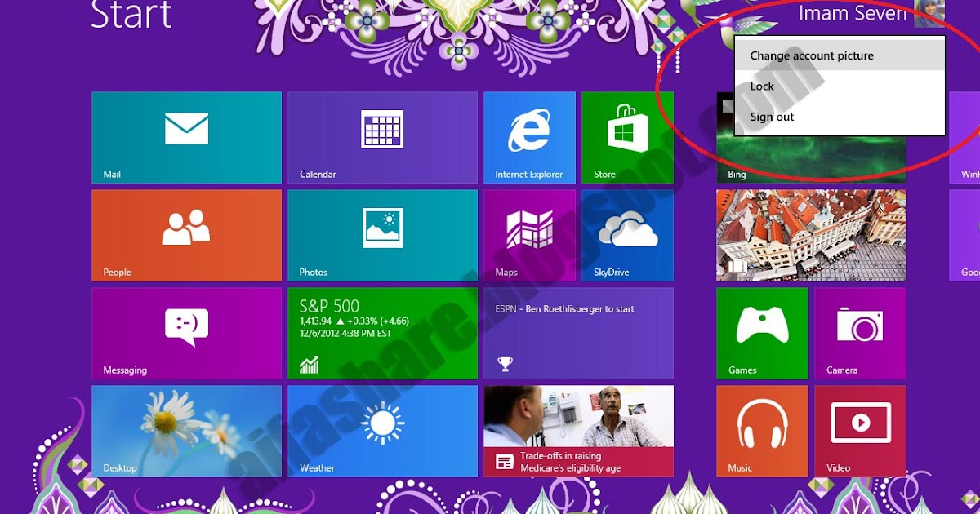Open the People tile silhouettes icon
The image size is (980, 514).
pos(186,228)
